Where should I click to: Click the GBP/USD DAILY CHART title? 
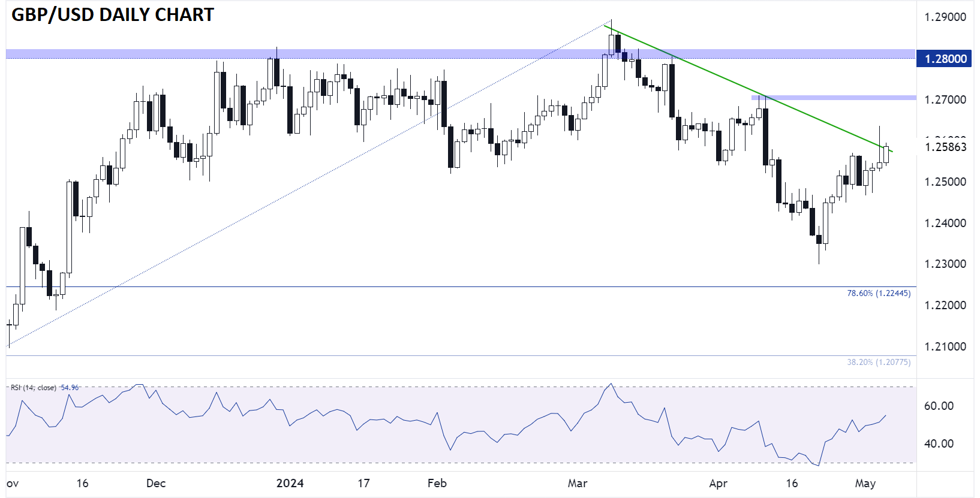pyautogui.click(x=113, y=14)
